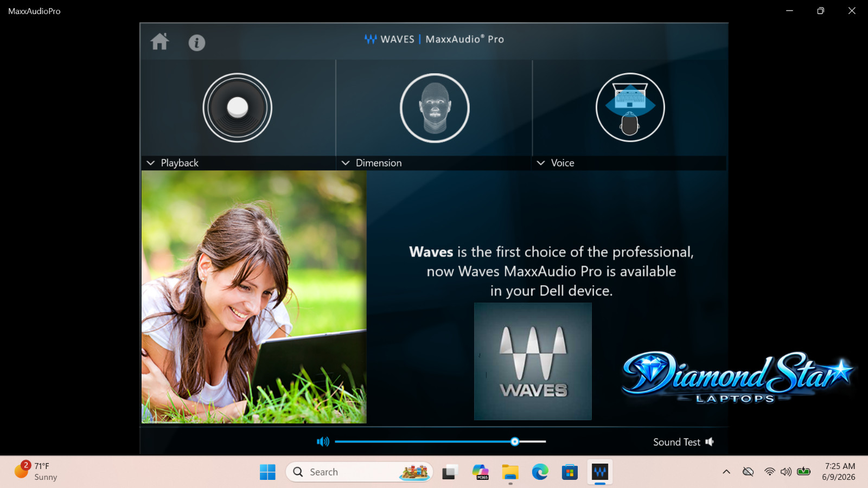Open the Home screen icon

(x=159, y=42)
